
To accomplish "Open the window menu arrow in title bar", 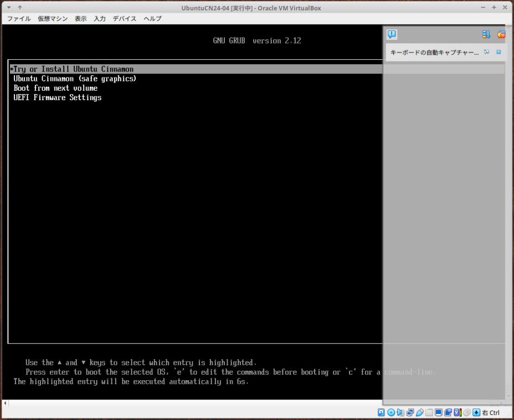I will (x=9, y=7).
